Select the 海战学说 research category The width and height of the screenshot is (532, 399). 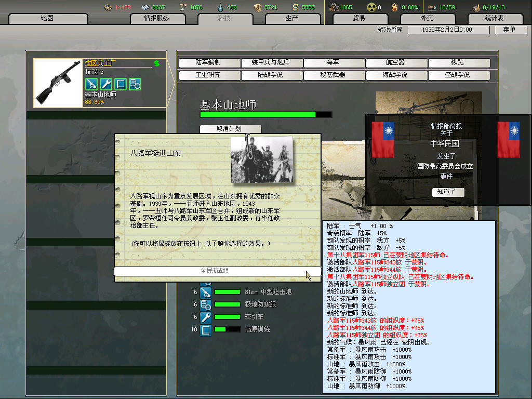tap(396, 75)
